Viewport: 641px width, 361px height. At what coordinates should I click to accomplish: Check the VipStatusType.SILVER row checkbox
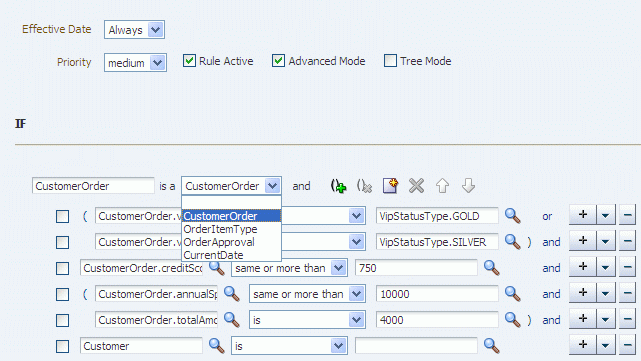(x=63, y=242)
